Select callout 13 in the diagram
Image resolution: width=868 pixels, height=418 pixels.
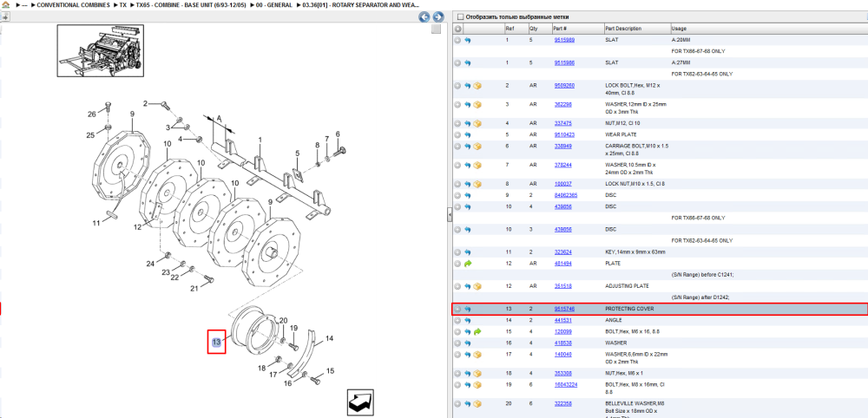click(x=216, y=343)
